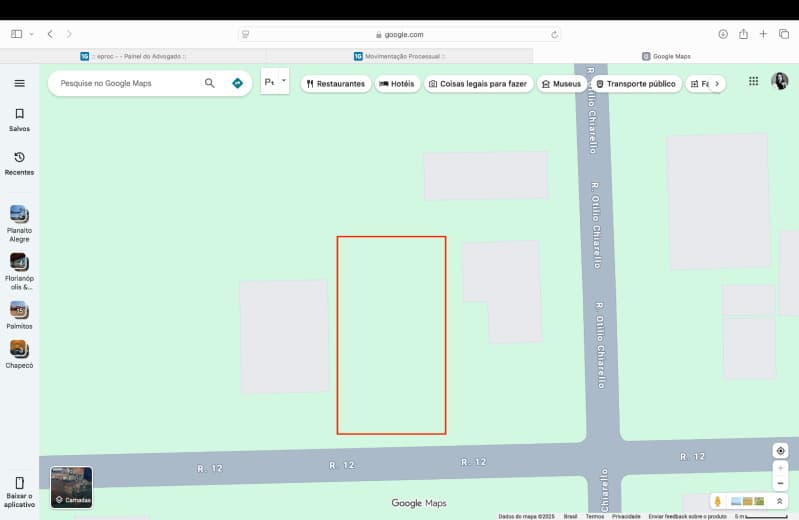Viewport: 799px width, 520px height.
Task: Click the Street View pegman icon
Action: tap(717, 502)
